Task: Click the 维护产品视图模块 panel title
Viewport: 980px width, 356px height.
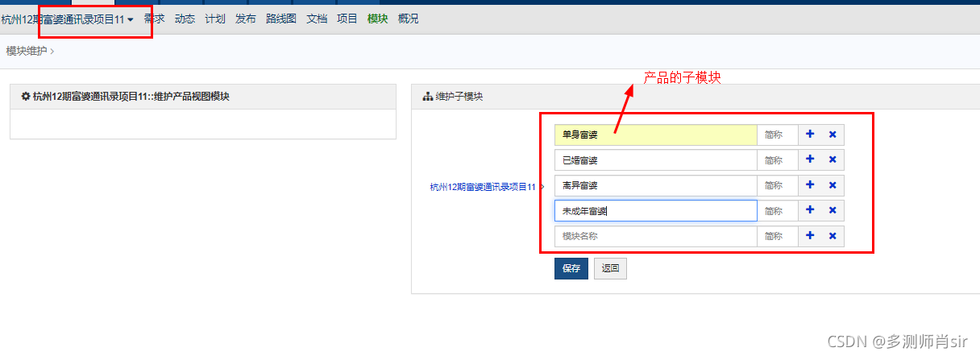Action: pyautogui.click(x=131, y=97)
